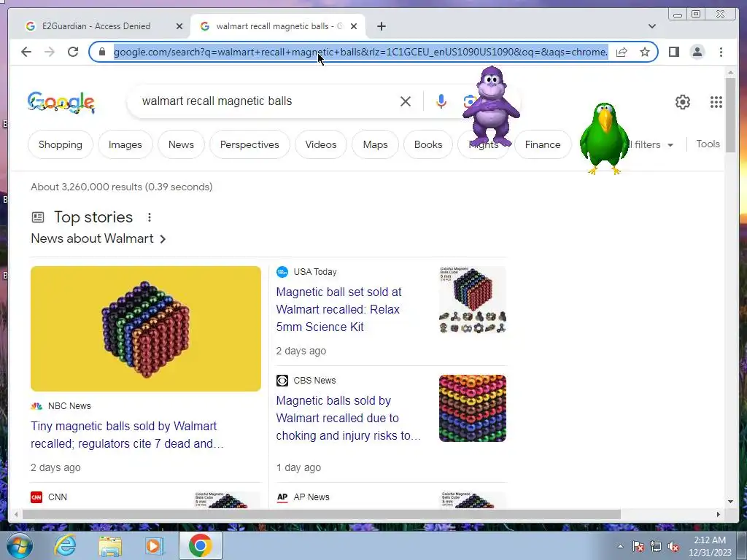Open Windows Media Player from taskbar
This screenshot has width=747, height=560.
tap(154, 546)
